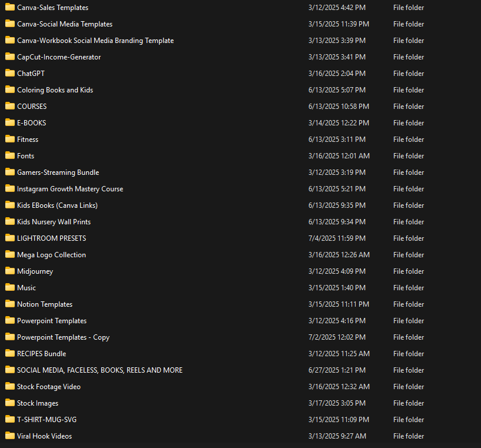Click the Fonts folder icon
481x448 pixels.
[10, 155]
